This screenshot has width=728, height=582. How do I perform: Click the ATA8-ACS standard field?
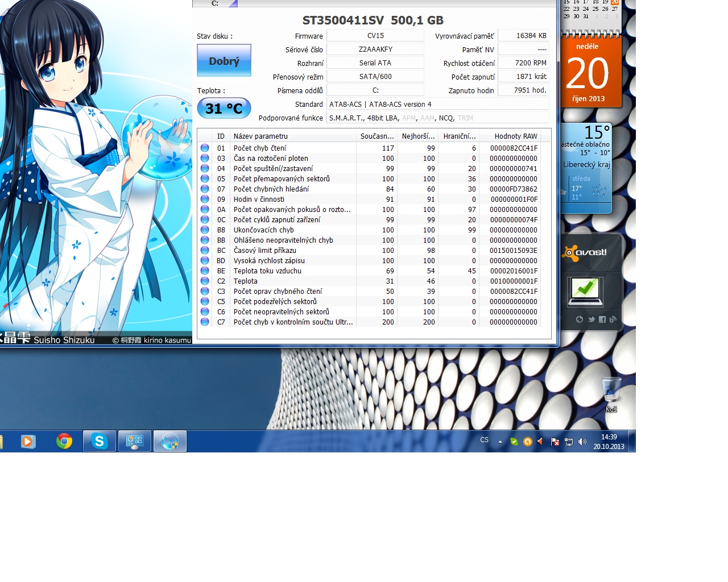pyautogui.click(x=438, y=104)
